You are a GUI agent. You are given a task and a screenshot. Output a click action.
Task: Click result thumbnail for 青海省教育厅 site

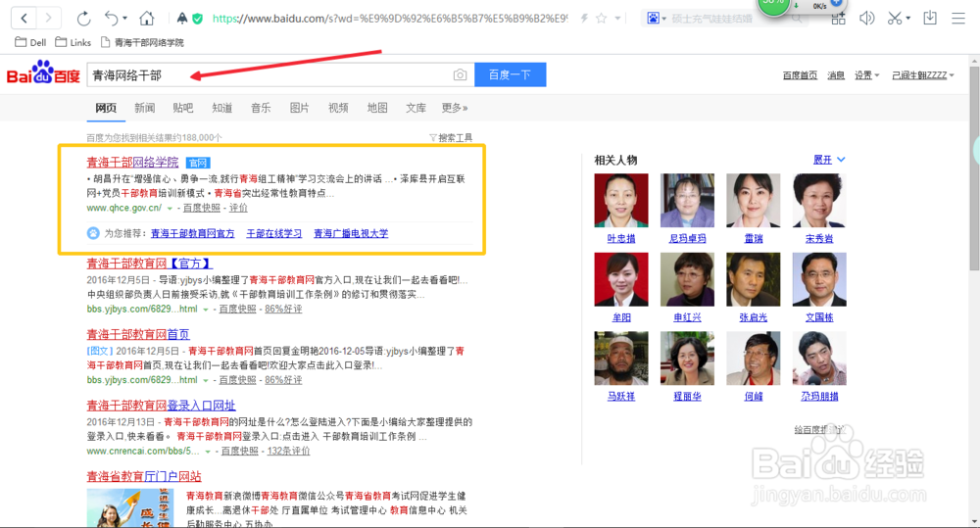click(130, 508)
